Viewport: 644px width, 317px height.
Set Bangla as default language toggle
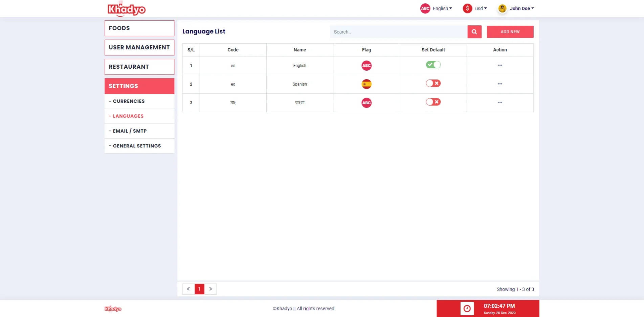[433, 102]
